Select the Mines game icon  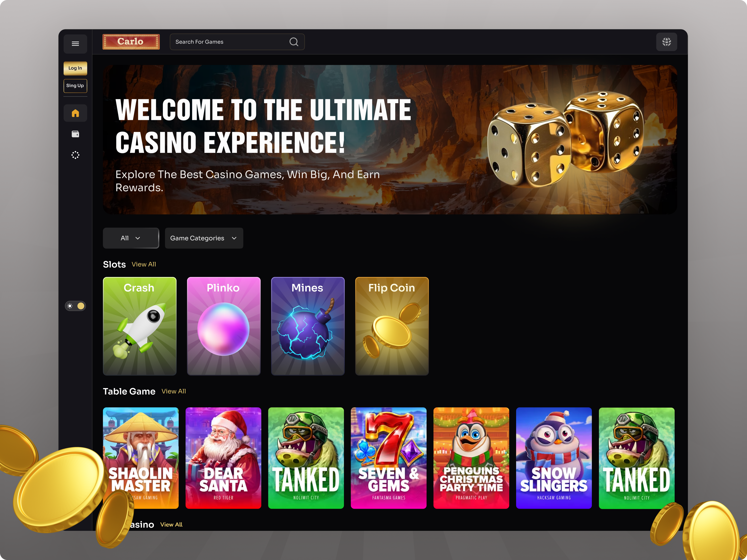tap(307, 326)
